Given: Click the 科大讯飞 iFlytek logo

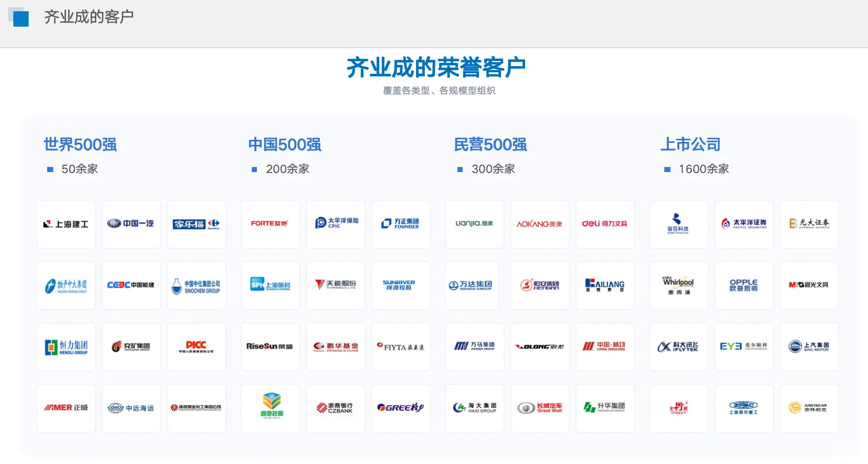Looking at the screenshot, I should pyautogui.click(x=679, y=347).
